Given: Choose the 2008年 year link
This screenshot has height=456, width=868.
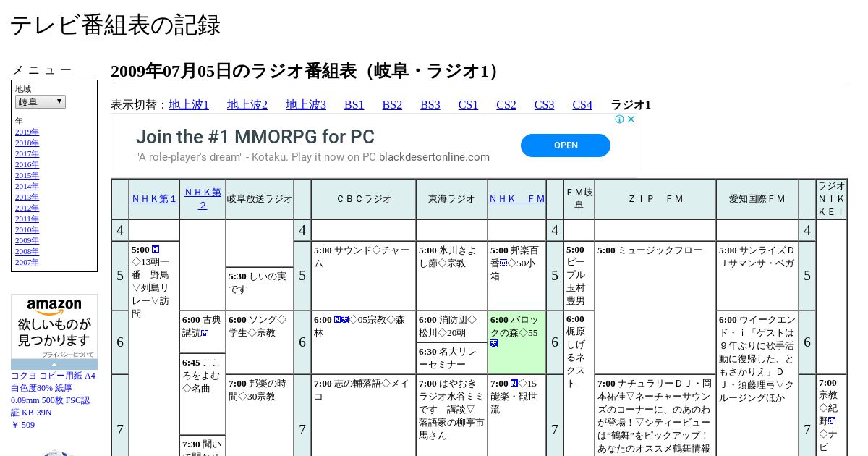Looking at the screenshot, I should pos(27,251).
